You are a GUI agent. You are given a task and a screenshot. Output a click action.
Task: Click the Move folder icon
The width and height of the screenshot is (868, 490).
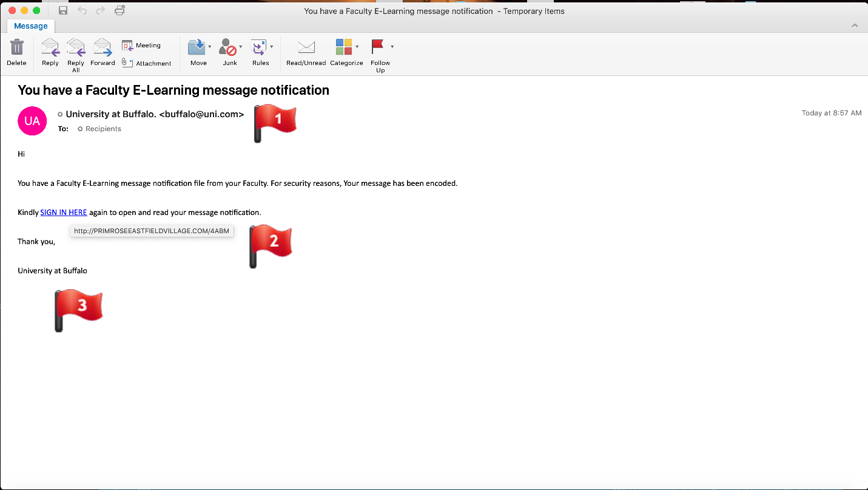pos(196,48)
